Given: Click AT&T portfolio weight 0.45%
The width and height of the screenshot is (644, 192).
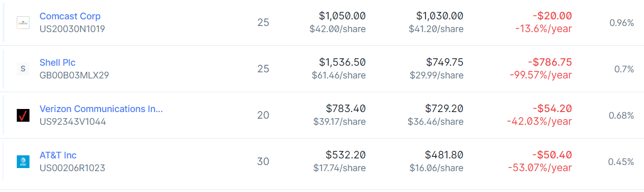Looking at the screenshot, I should tap(621, 162).
